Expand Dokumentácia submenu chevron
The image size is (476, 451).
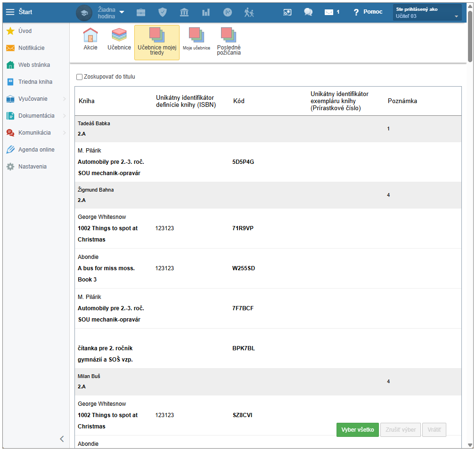tap(65, 116)
